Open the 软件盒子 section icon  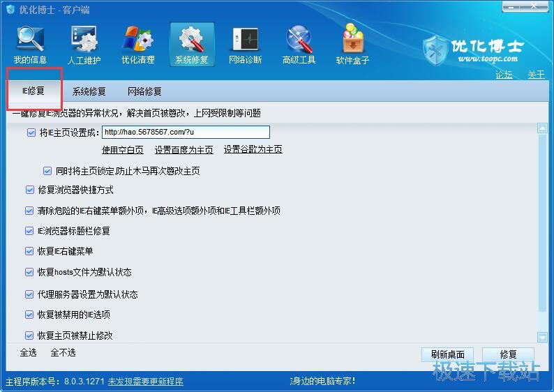[x=352, y=44]
